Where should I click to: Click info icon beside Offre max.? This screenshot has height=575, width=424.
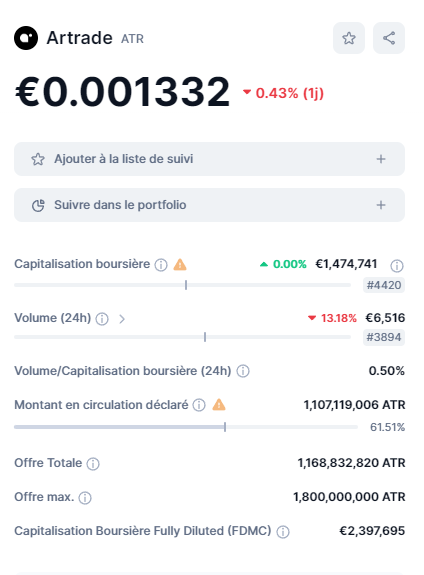coord(85,498)
